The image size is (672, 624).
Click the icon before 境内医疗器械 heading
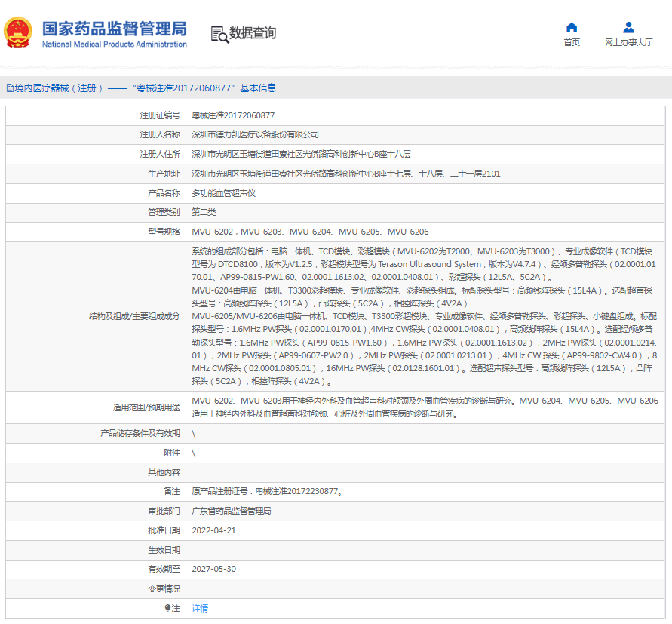8,88
